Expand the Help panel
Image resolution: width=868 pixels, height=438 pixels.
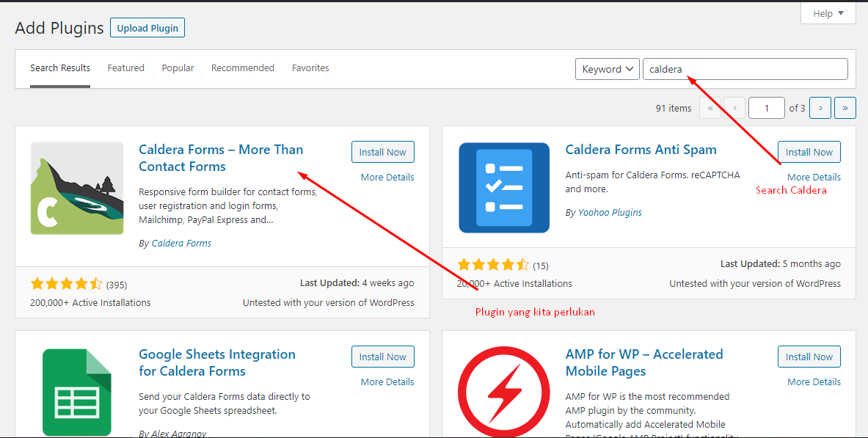(828, 13)
